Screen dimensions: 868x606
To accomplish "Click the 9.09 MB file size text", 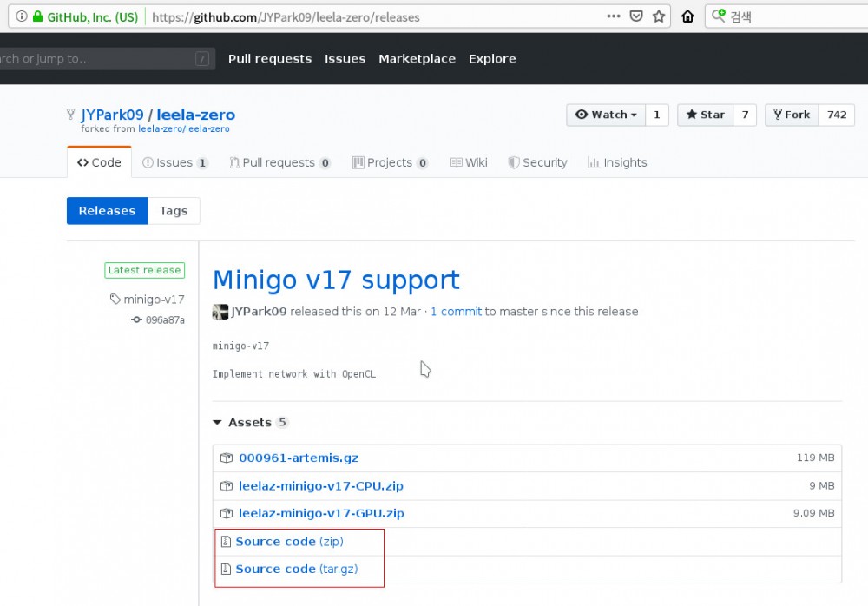I will pos(814,513).
